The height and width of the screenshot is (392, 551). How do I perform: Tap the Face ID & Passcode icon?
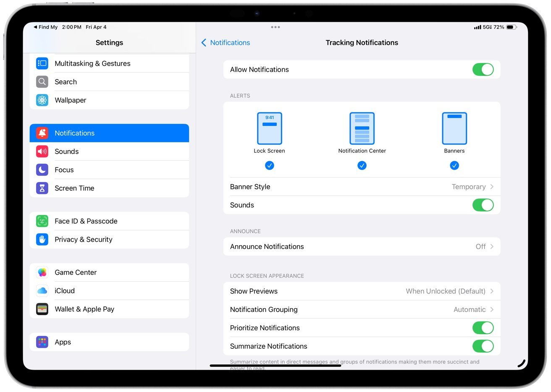(x=42, y=221)
